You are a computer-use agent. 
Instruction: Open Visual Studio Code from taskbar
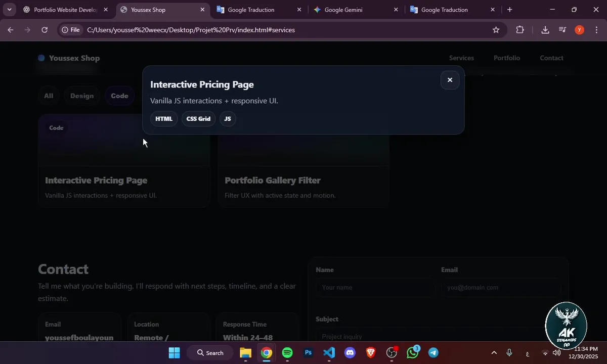(329, 353)
